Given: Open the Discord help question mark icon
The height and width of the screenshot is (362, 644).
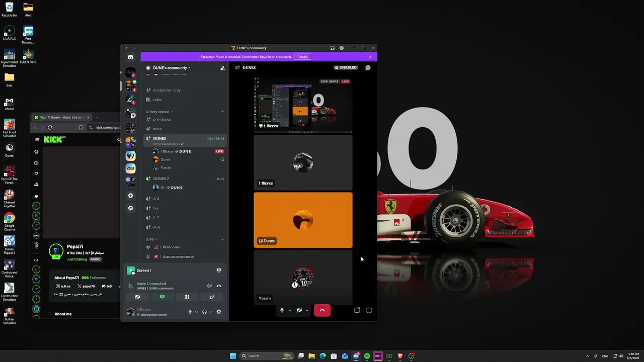Looking at the screenshot, I should point(342,48).
